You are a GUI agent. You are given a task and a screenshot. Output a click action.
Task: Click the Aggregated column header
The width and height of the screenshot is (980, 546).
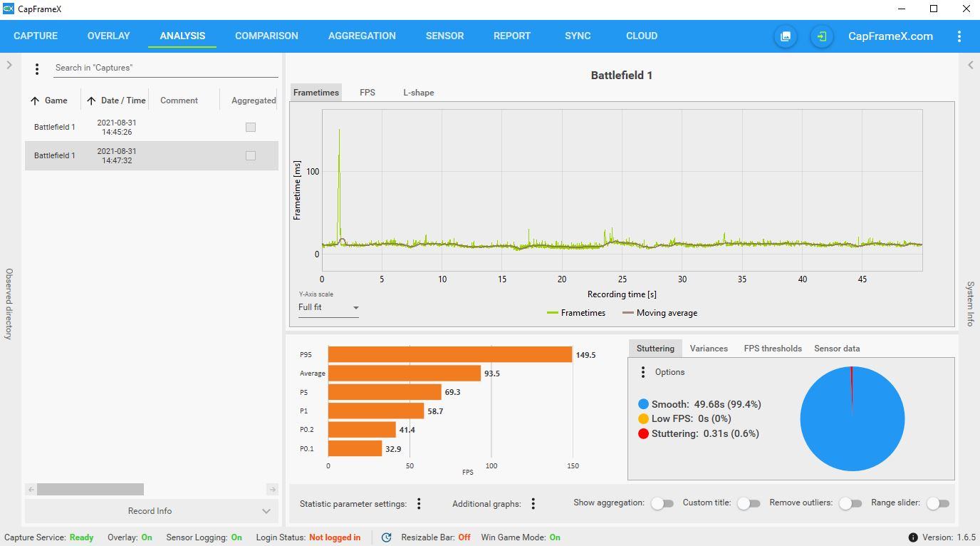point(254,101)
